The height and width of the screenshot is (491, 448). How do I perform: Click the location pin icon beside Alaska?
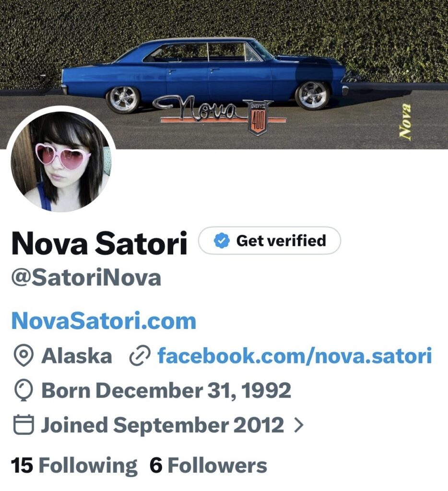pos(24,356)
